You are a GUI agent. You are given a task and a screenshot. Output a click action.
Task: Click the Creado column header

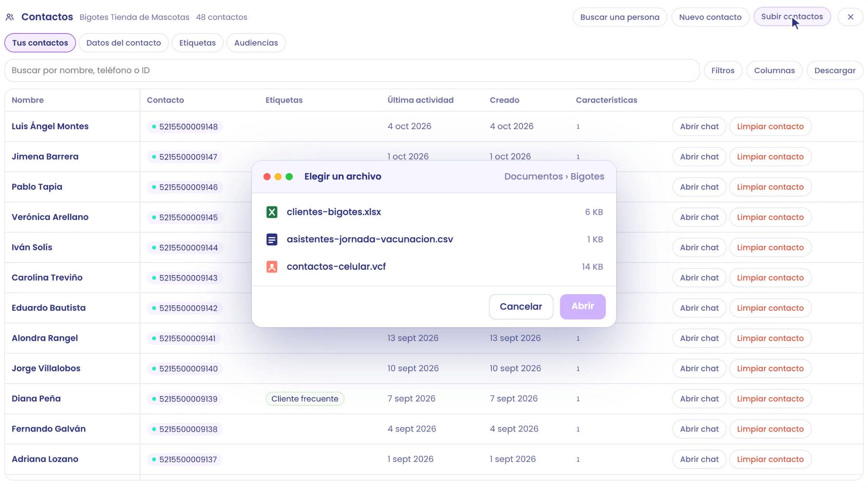505,100
